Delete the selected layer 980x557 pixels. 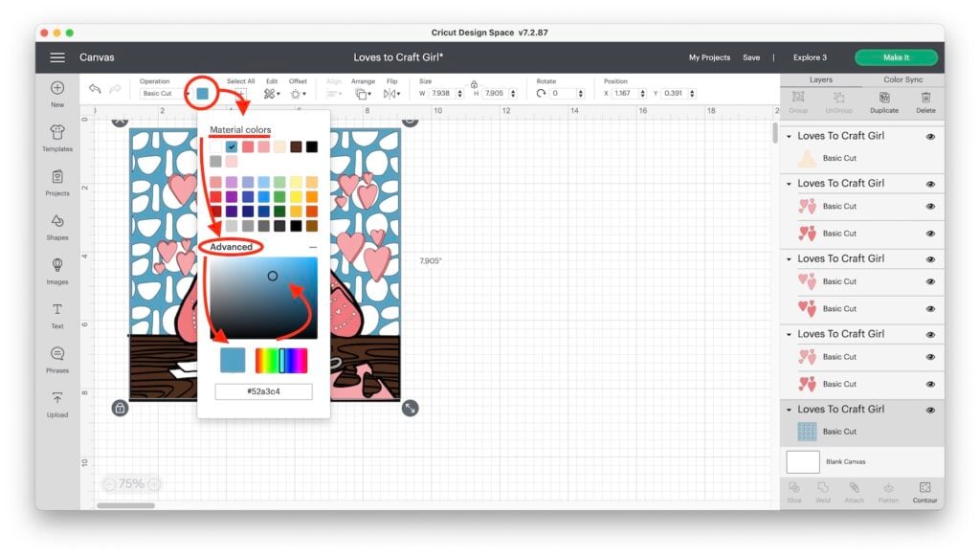pyautogui.click(x=925, y=101)
